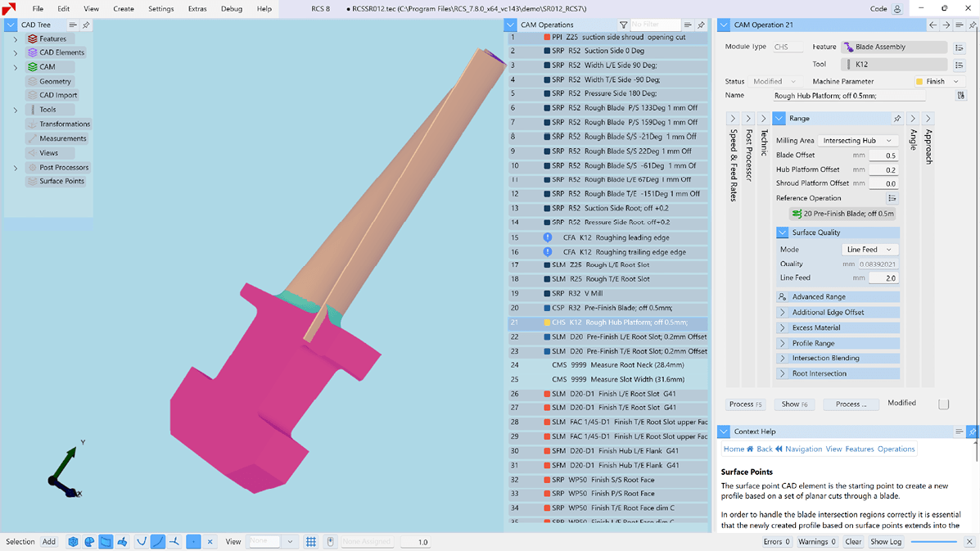The width and height of the screenshot is (980, 551).
Task: Open the Debug menu
Action: pos(232,9)
